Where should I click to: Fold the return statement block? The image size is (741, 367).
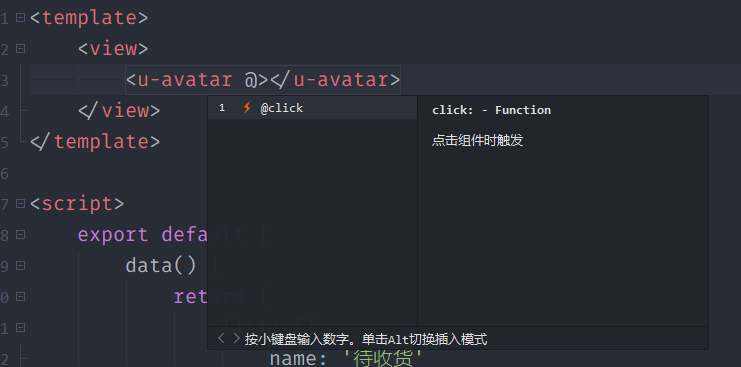pos(20,297)
